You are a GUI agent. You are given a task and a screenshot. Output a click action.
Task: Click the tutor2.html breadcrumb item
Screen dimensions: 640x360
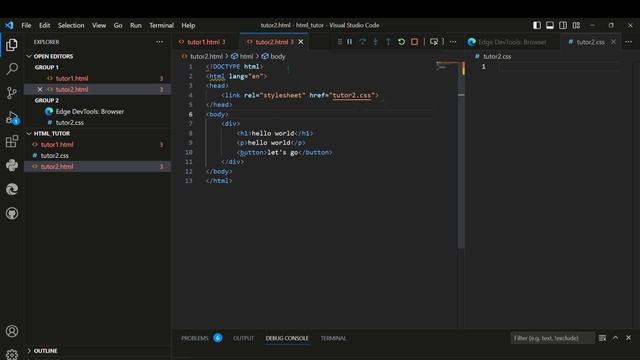pyautogui.click(x=202, y=56)
